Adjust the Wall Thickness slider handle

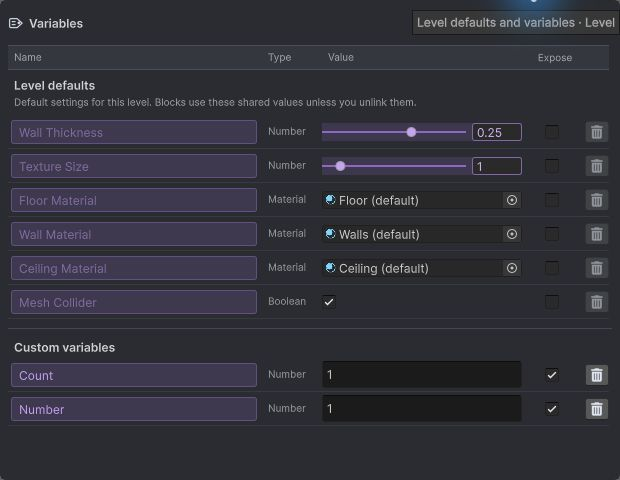click(x=411, y=132)
